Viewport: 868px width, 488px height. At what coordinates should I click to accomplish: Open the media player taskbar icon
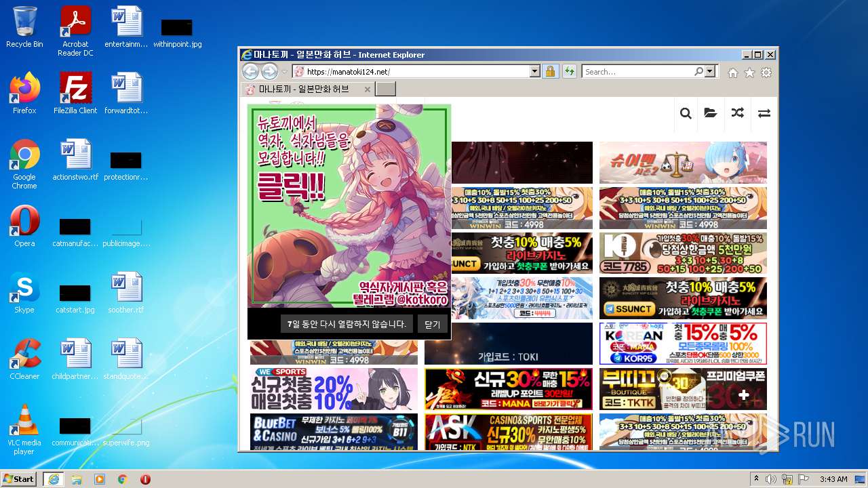[x=100, y=479]
